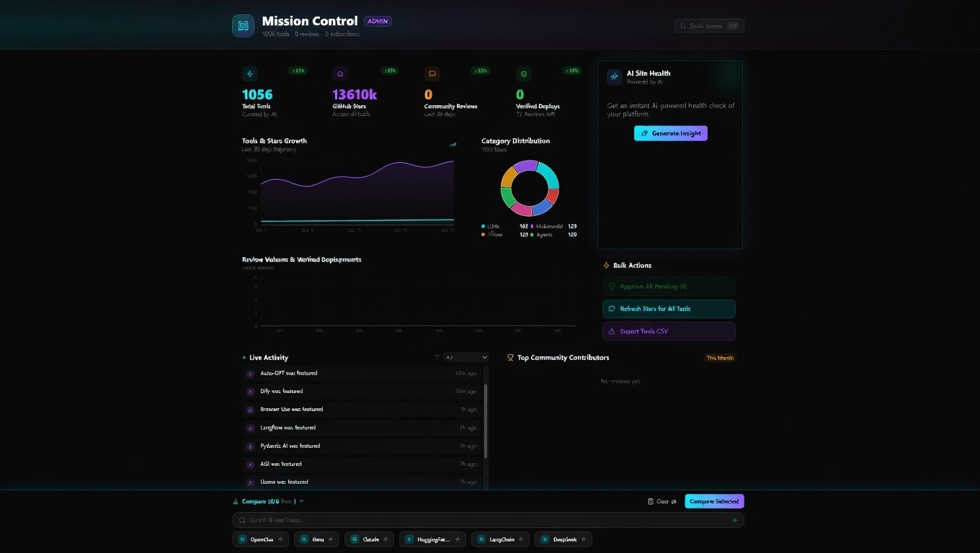Click Refresh Stars for All Tools
Screen dimensions: 980x553
click(x=669, y=308)
